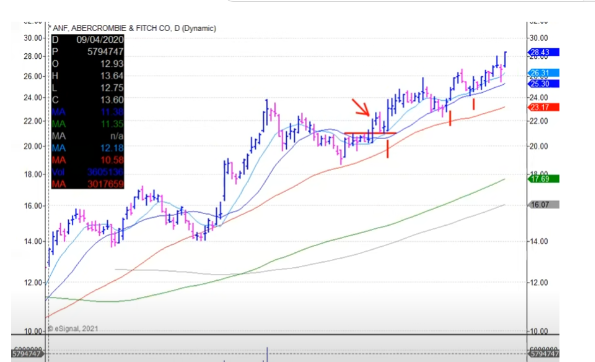The width and height of the screenshot is (595, 362).
Task: Click the 16.00 label on left price axis
Action: (33, 206)
